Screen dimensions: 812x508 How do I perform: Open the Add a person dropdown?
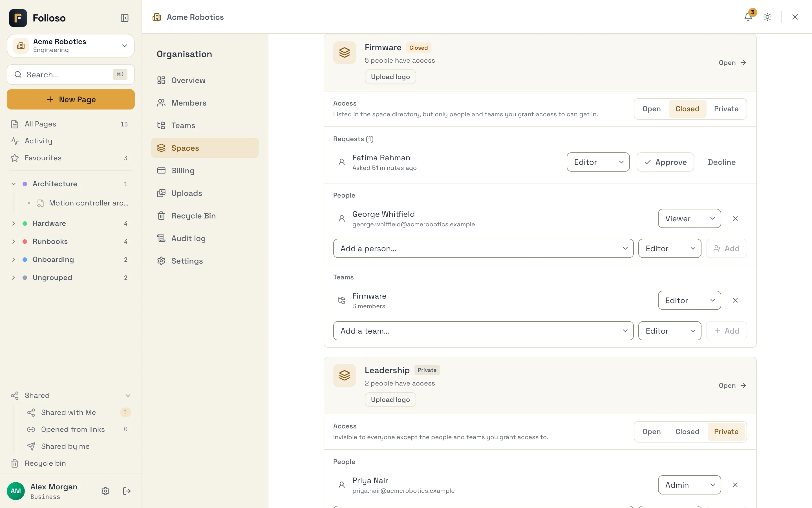tap(483, 248)
